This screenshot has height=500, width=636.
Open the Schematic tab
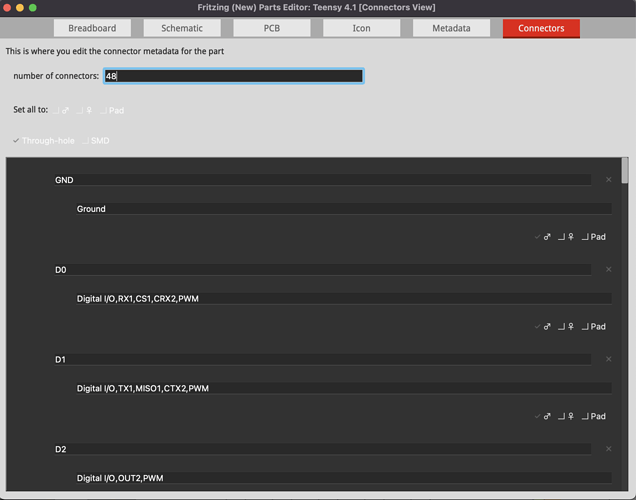tap(182, 28)
